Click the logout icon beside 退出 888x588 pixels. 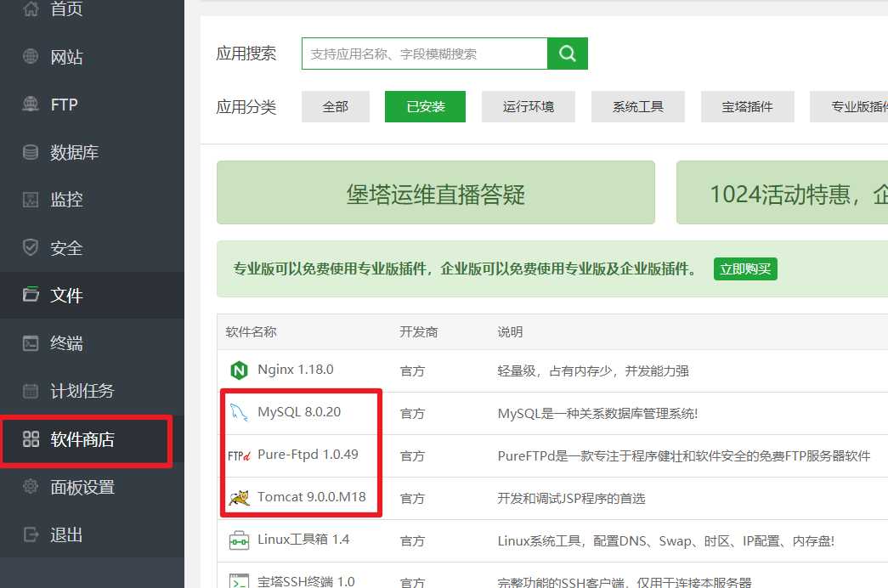[x=31, y=534]
